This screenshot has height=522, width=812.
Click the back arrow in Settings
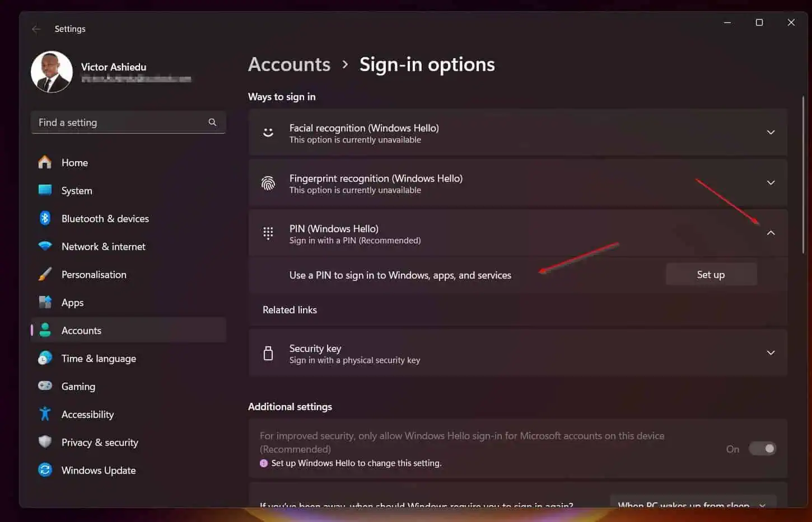coord(36,29)
